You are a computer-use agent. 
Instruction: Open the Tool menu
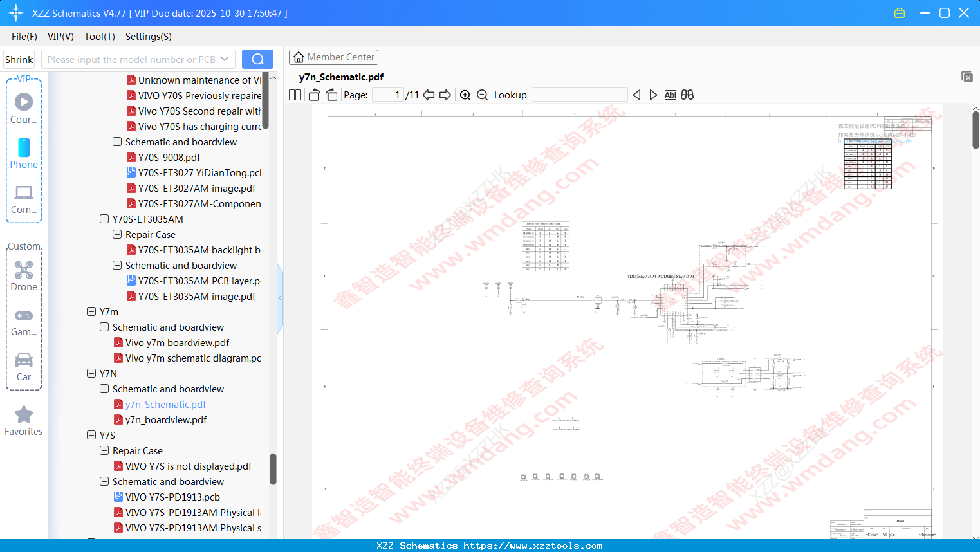point(99,37)
